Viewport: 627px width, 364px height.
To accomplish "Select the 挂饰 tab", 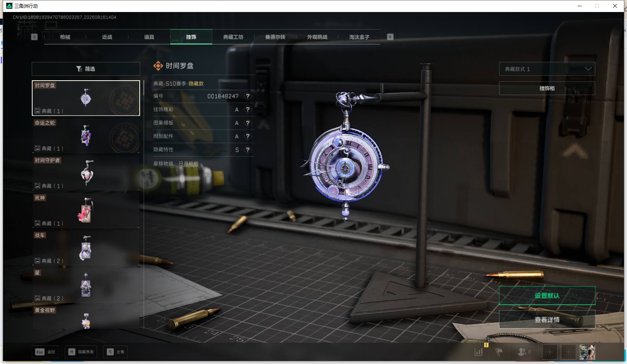I will [191, 37].
